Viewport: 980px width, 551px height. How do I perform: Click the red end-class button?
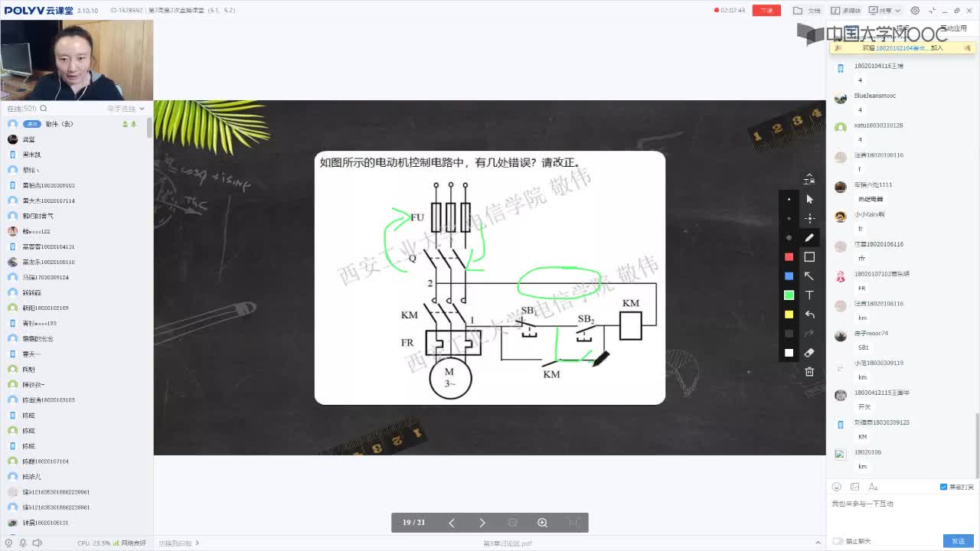point(766,11)
